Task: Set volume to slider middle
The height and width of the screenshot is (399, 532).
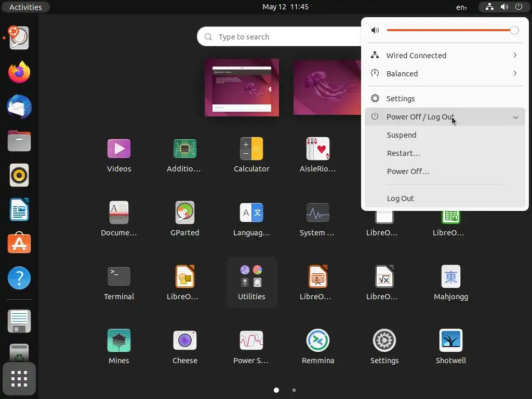Action: pyautogui.click(x=450, y=30)
